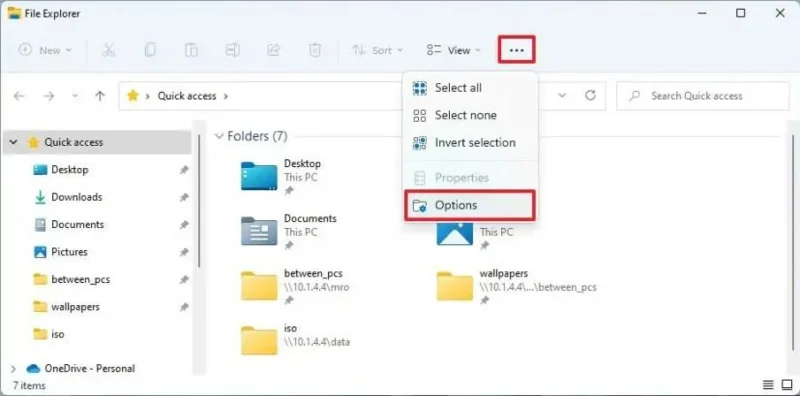The height and width of the screenshot is (396, 800).
Task: Click the pin icon beside sidebar Desktop
Action: click(184, 170)
